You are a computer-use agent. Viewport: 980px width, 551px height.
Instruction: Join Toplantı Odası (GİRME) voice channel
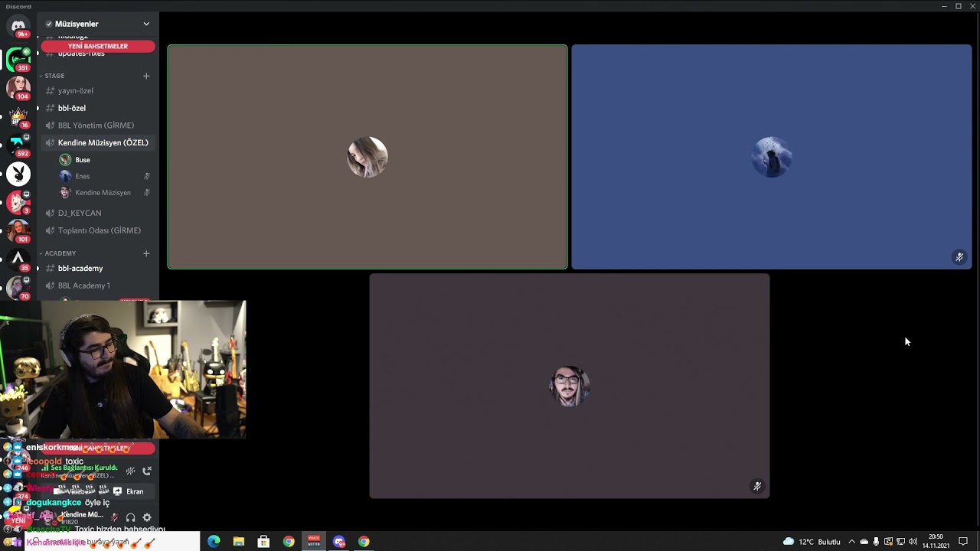98,230
